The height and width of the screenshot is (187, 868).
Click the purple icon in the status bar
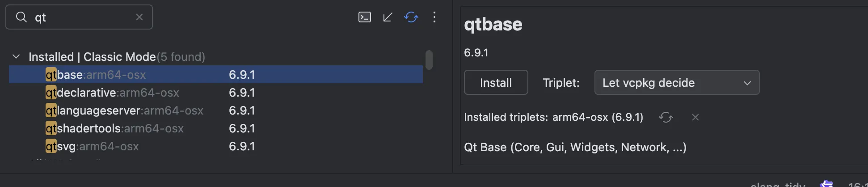[x=826, y=183]
